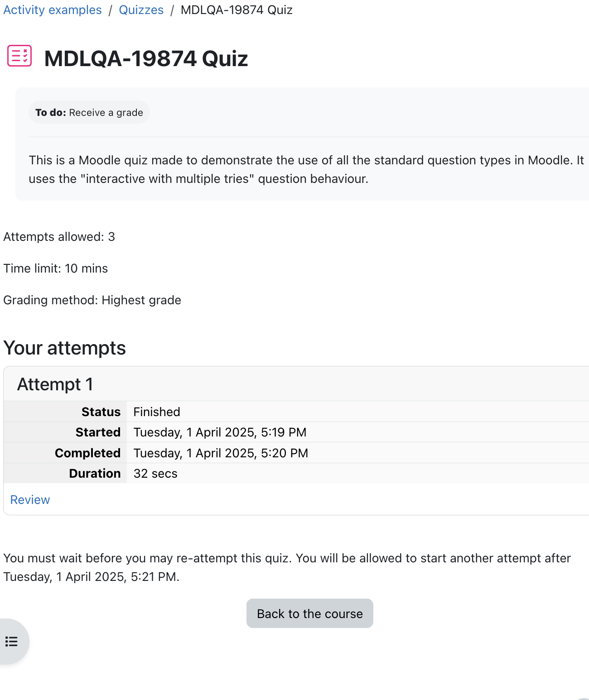Image resolution: width=589 pixels, height=700 pixels.
Task: Click the MDLQA-19874 Quiz page heading
Action: [146, 58]
